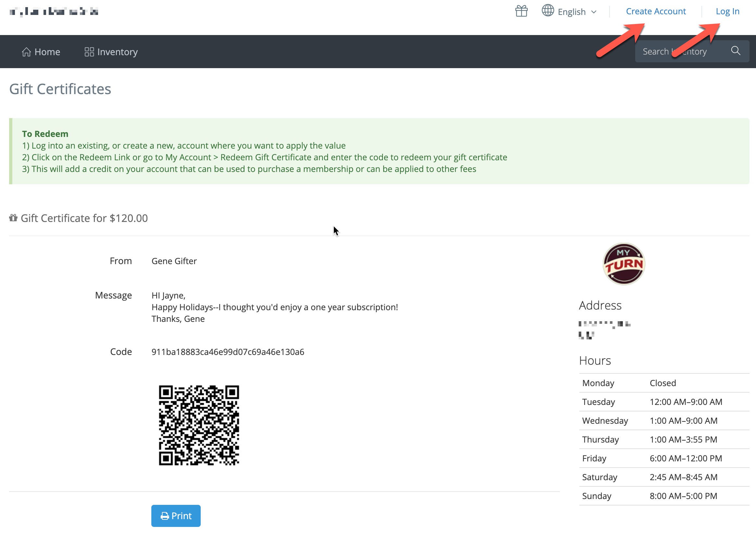Click the pixelated site logo at top left
Image resolution: width=756 pixels, height=536 pixels.
click(x=54, y=12)
